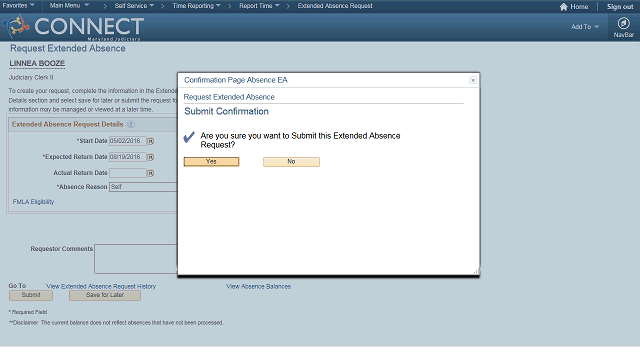
Task: Click inside the Requestor Comments box
Action: [136, 259]
